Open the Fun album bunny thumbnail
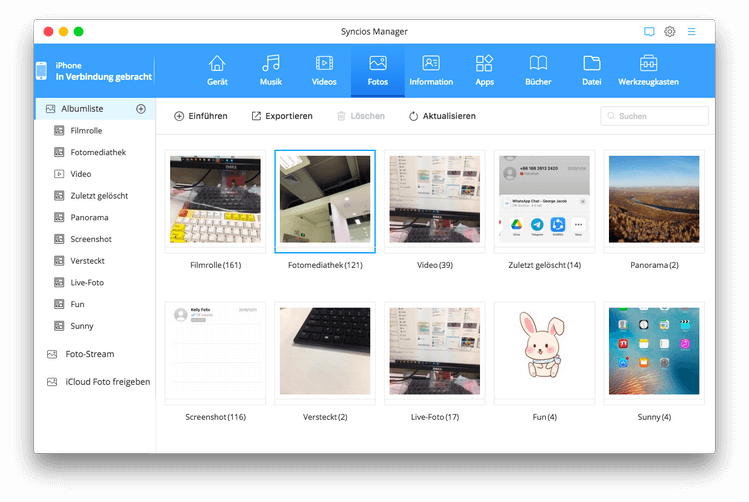 (545, 352)
